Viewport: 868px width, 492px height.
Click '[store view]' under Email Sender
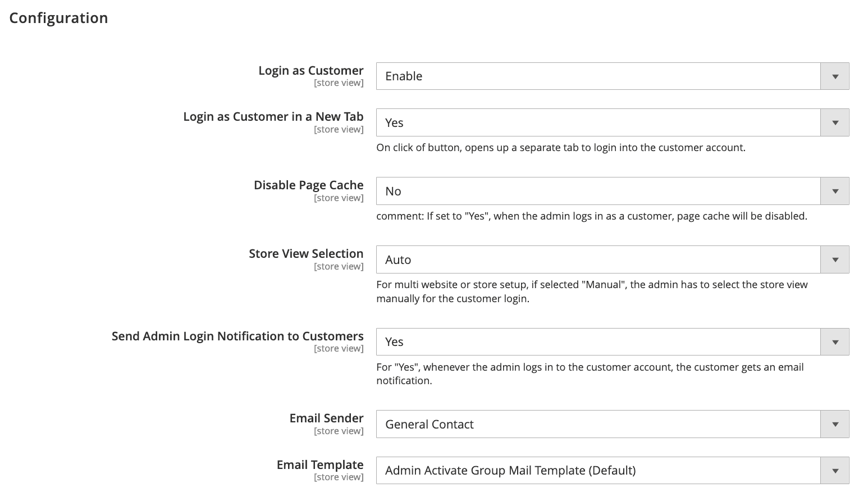(339, 431)
